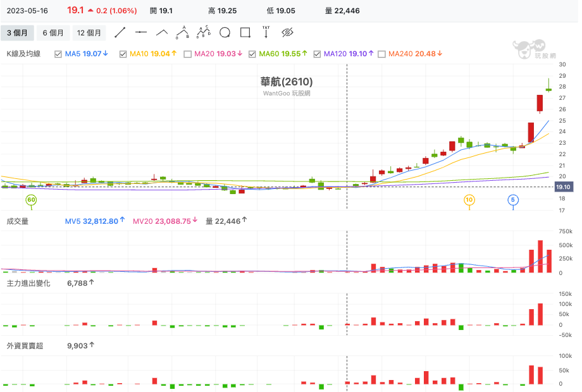Toggle hide drawings eye-slash icon
This screenshot has height=392, width=582.
coord(287,33)
